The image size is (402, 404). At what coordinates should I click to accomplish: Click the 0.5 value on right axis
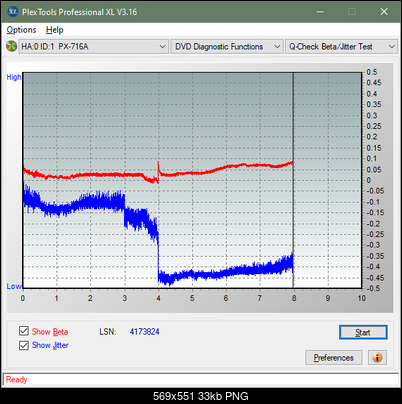[x=372, y=72]
